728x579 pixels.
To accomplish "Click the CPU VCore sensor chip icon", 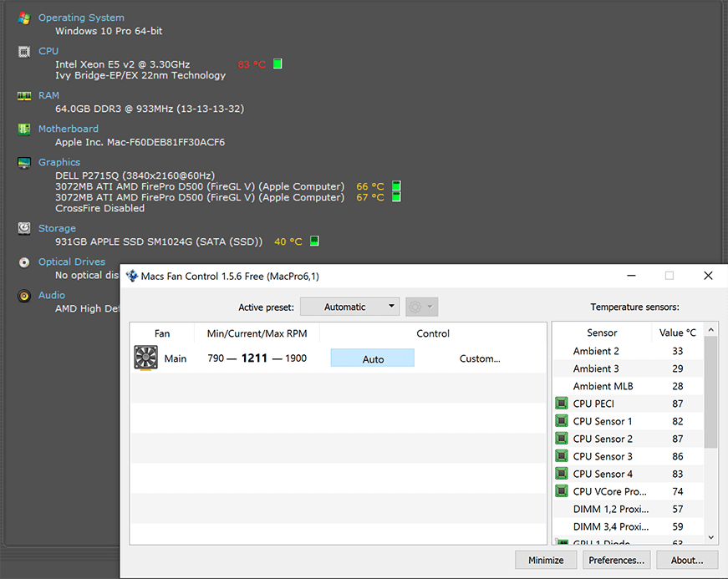I will pos(562,490).
